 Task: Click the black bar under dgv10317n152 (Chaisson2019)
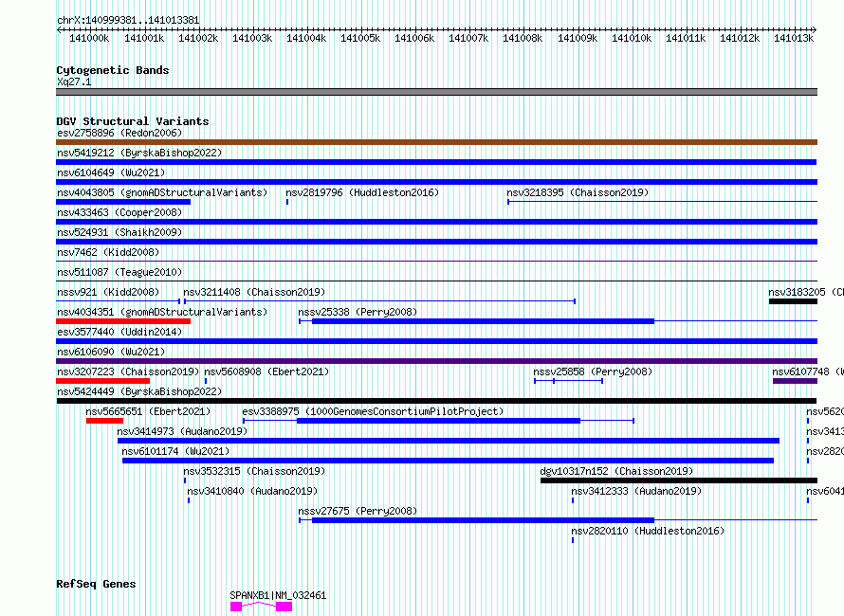pyautogui.click(x=679, y=480)
